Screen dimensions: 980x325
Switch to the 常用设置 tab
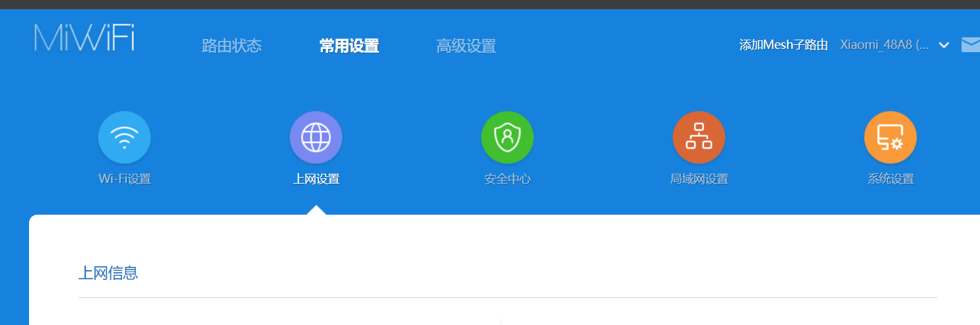(x=349, y=46)
